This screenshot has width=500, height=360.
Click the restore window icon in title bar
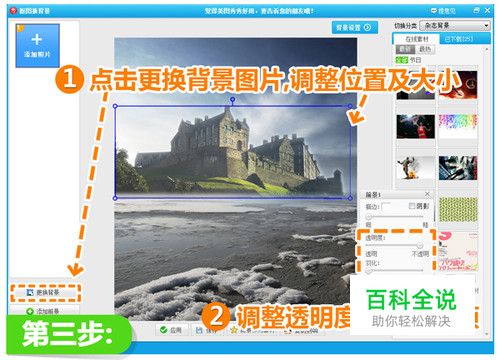coord(477,11)
